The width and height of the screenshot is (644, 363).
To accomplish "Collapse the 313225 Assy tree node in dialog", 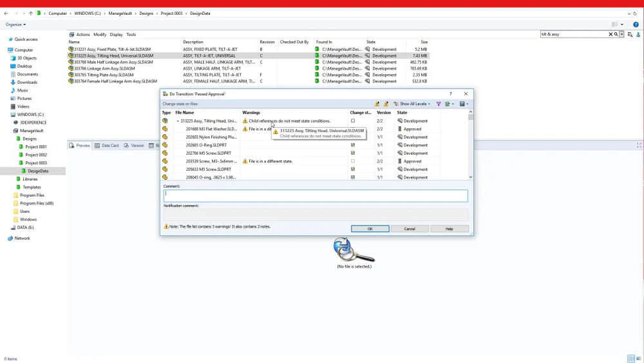I will coord(178,121).
